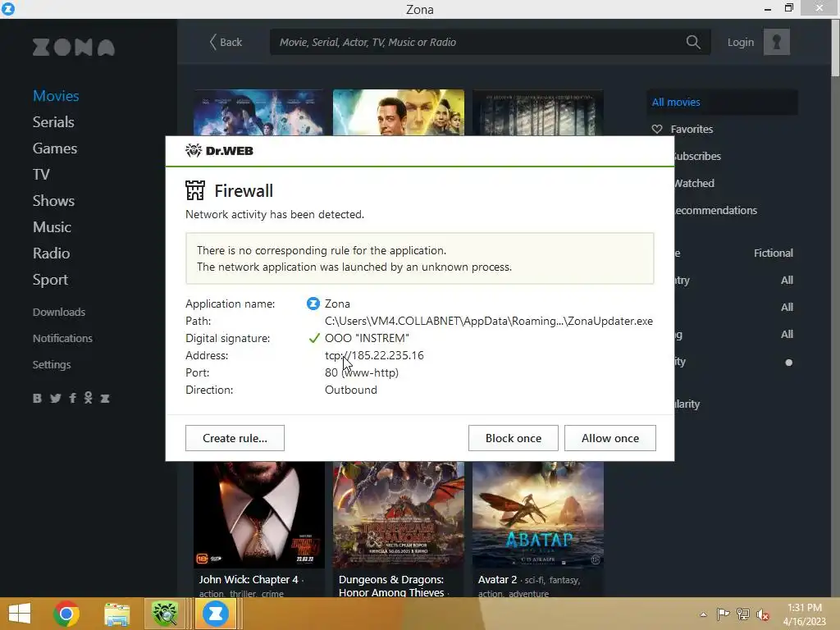Open John Wick: Chapter 4 poster
Viewport: 840px width, 630px height.
[x=258, y=514]
